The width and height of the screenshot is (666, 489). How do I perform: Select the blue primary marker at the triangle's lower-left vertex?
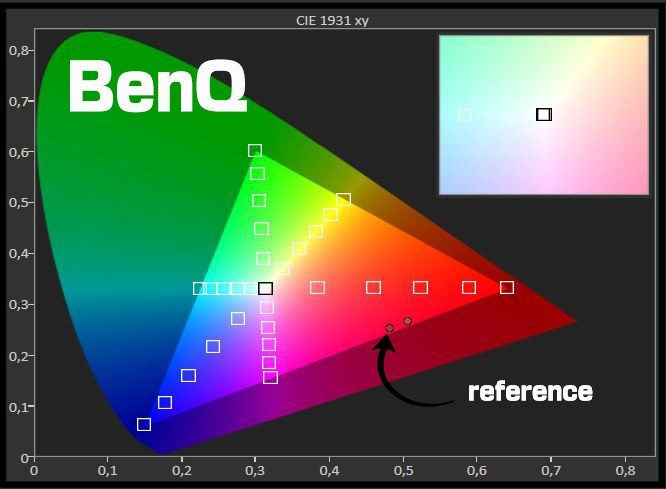coord(144,424)
